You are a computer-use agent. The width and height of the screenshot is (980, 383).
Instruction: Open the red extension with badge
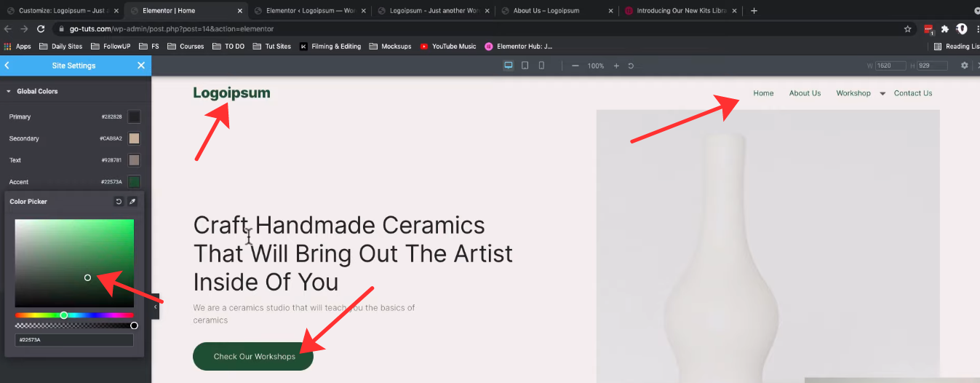(929, 29)
